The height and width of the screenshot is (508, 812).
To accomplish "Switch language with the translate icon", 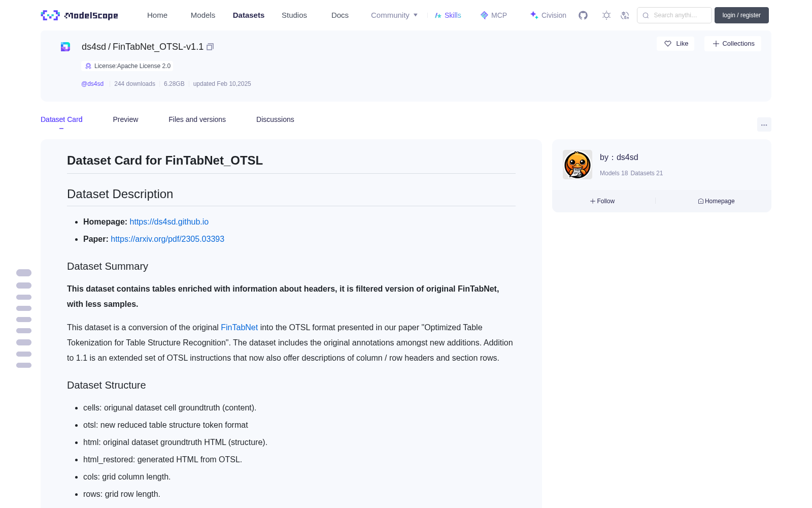I will coord(625,15).
